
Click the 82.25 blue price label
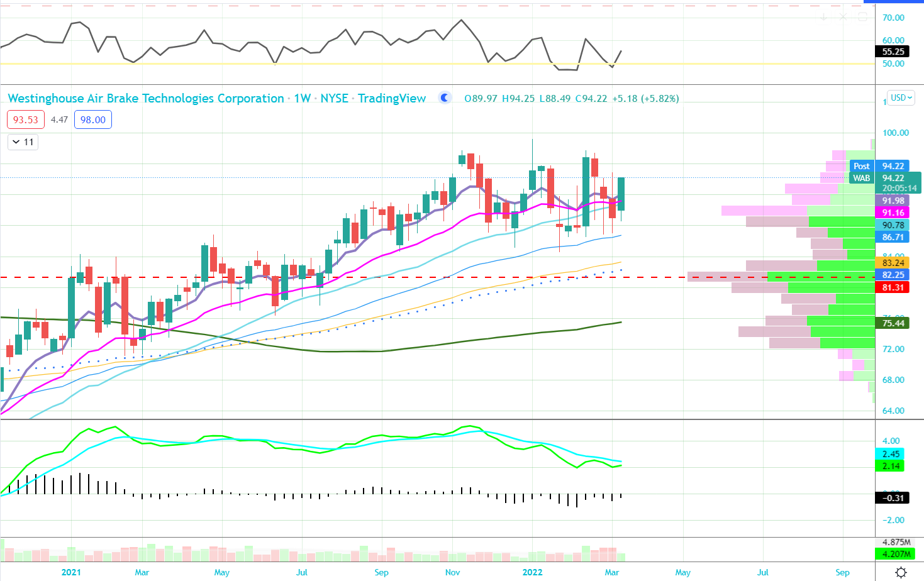(x=893, y=275)
